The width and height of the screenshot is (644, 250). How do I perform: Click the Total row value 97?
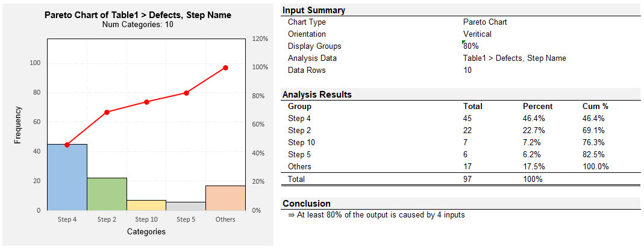[467, 179]
